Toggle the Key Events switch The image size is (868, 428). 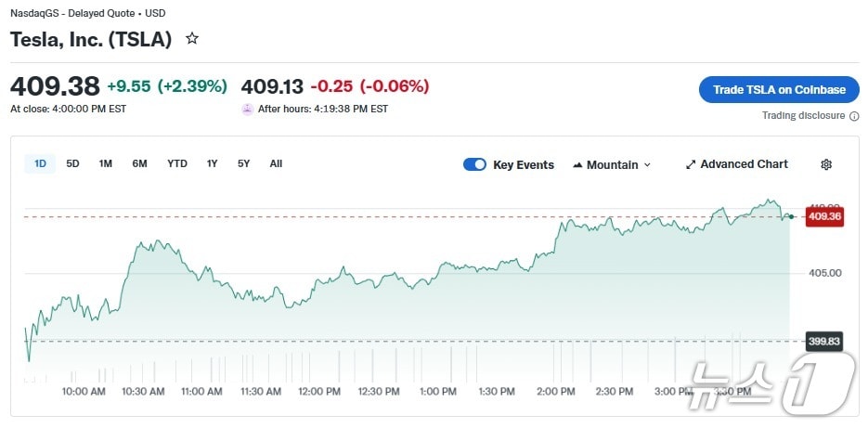[474, 164]
